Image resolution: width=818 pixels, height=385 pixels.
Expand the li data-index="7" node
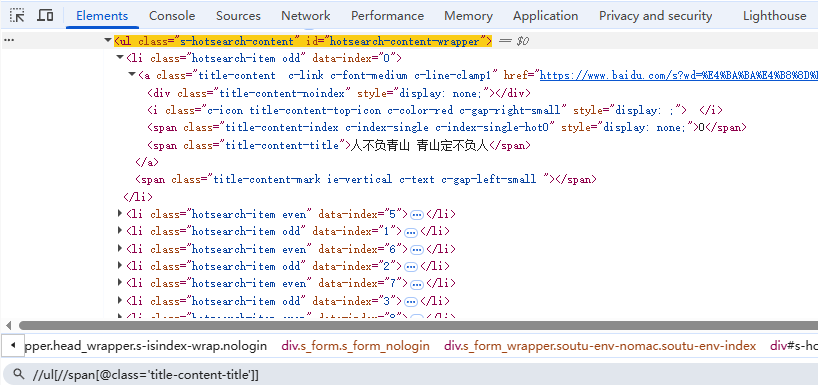120,283
